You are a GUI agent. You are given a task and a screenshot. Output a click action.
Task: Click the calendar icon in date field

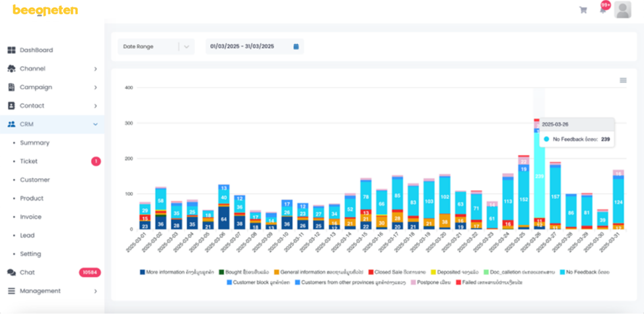pos(296,47)
